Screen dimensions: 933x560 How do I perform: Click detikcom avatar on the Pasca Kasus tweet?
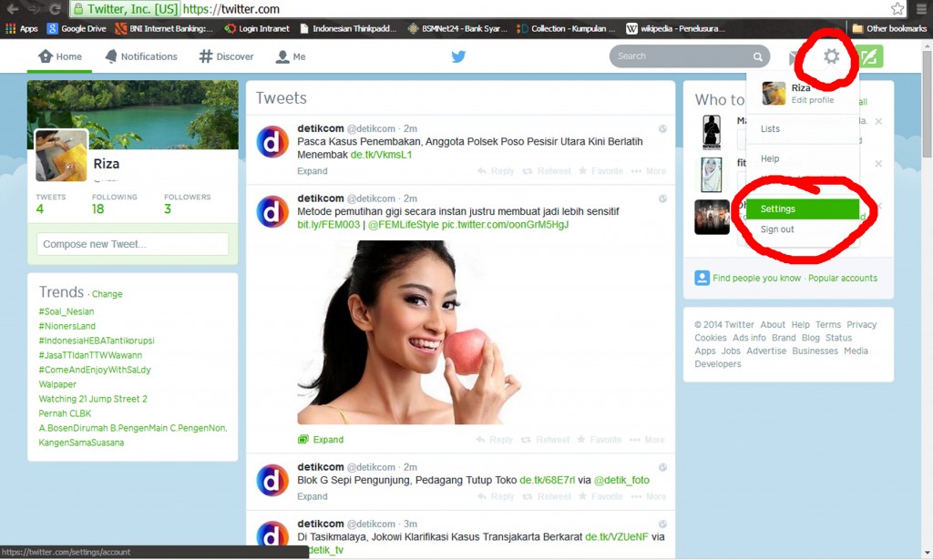[x=272, y=141]
